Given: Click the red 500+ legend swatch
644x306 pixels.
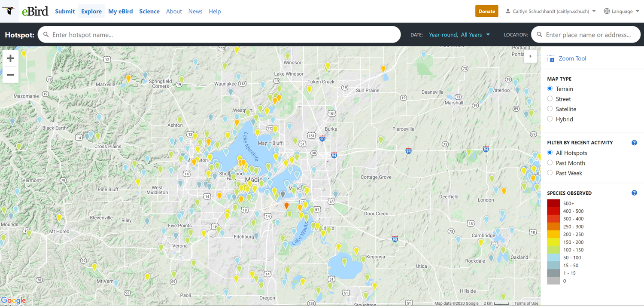Looking at the screenshot, I should click(x=553, y=203).
